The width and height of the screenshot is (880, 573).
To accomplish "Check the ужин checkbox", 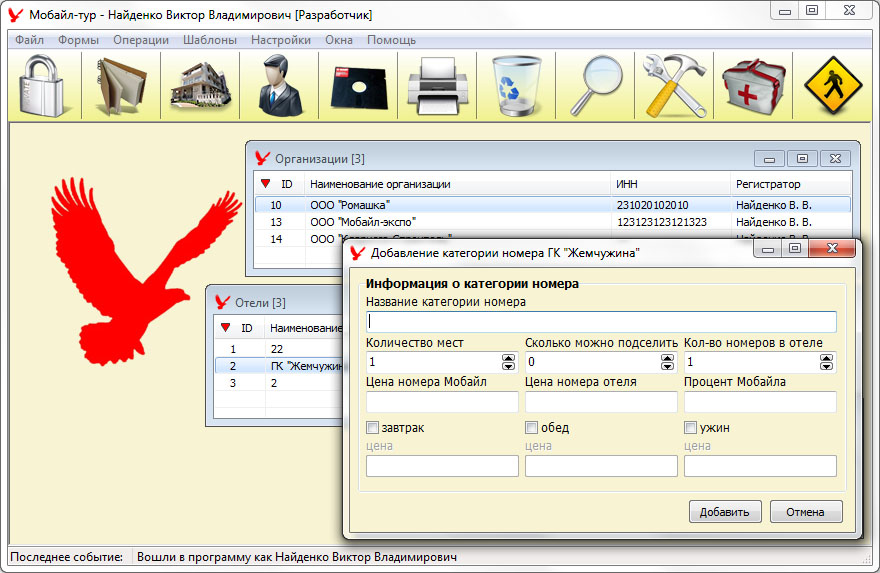I will [x=690, y=428].
